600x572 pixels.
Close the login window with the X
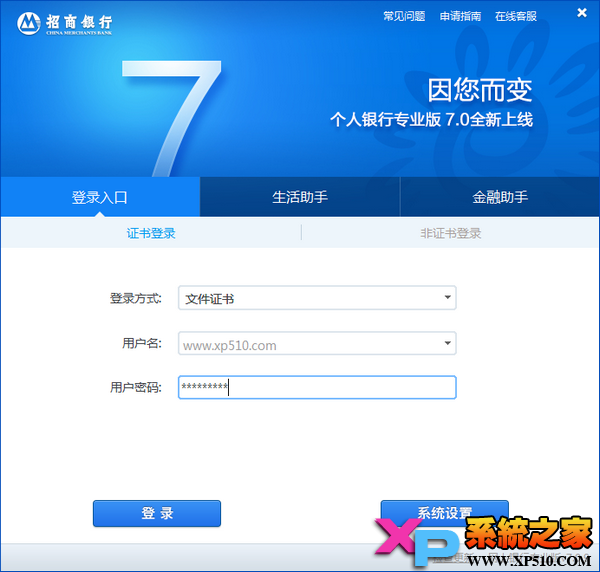(x=582, y=13)
